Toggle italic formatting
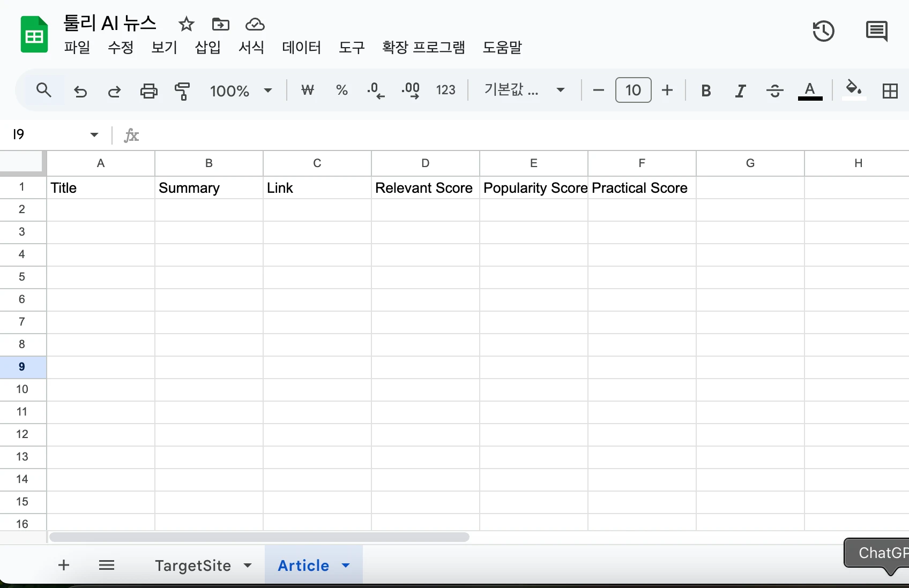 click(740, 91)
